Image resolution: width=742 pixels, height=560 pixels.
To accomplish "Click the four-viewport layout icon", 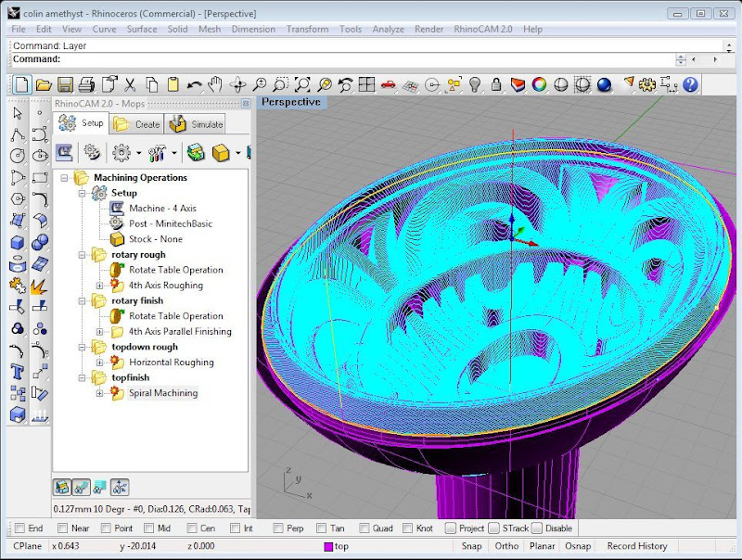I will (x=366, y=84).
